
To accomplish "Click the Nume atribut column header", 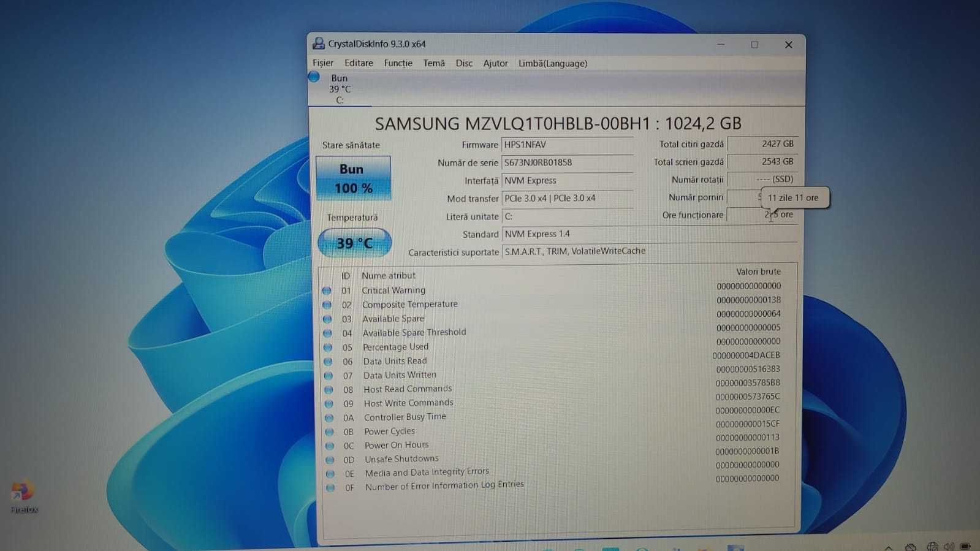I will click(389, 276).
